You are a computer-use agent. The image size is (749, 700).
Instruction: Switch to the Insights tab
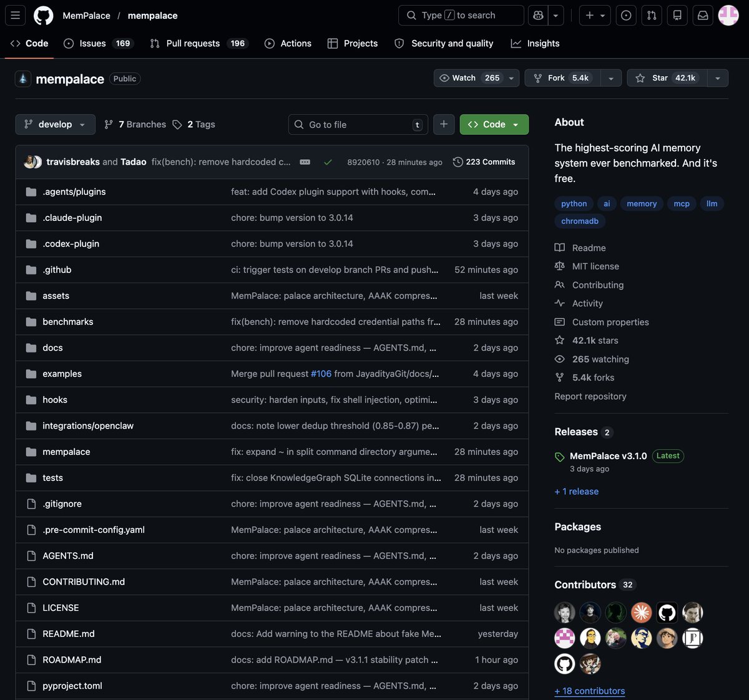(535, 44)
